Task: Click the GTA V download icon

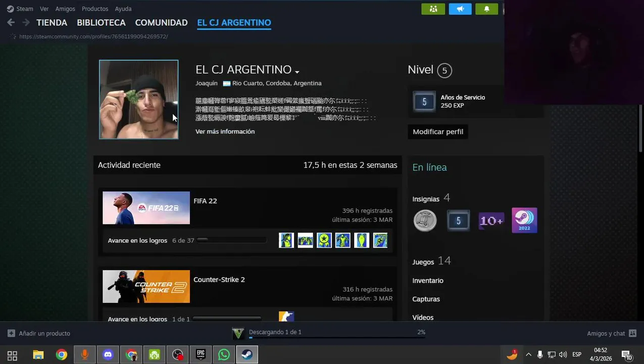Action: pyautogui.click(x=238, y=333)
